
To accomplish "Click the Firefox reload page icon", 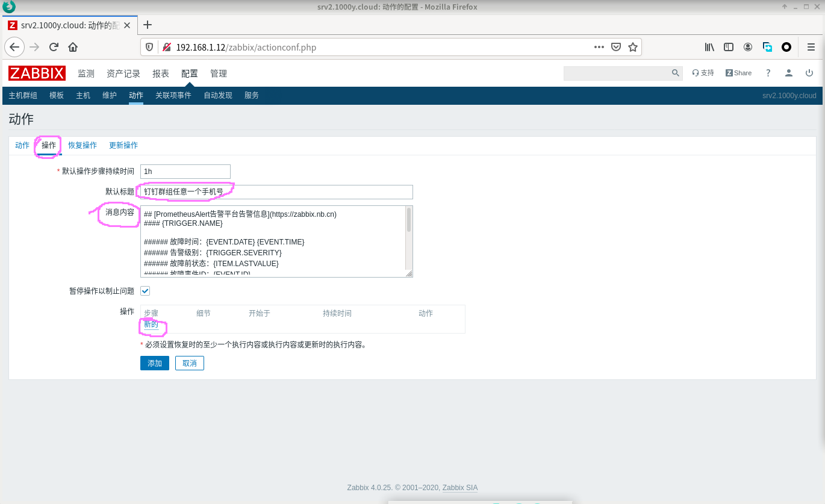I will pyautogui.click(x=54, y=47).
